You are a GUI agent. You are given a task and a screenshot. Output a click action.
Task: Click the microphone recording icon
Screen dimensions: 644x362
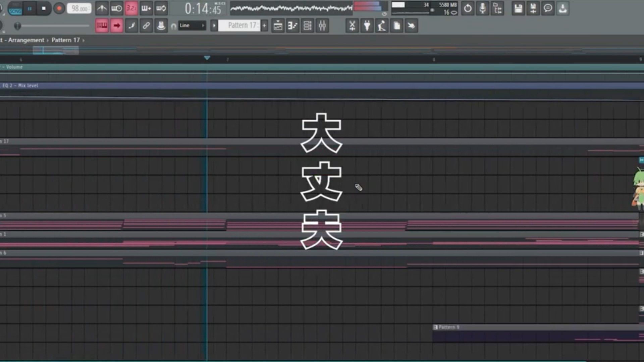pyautogui.click(x=482, y=8)
